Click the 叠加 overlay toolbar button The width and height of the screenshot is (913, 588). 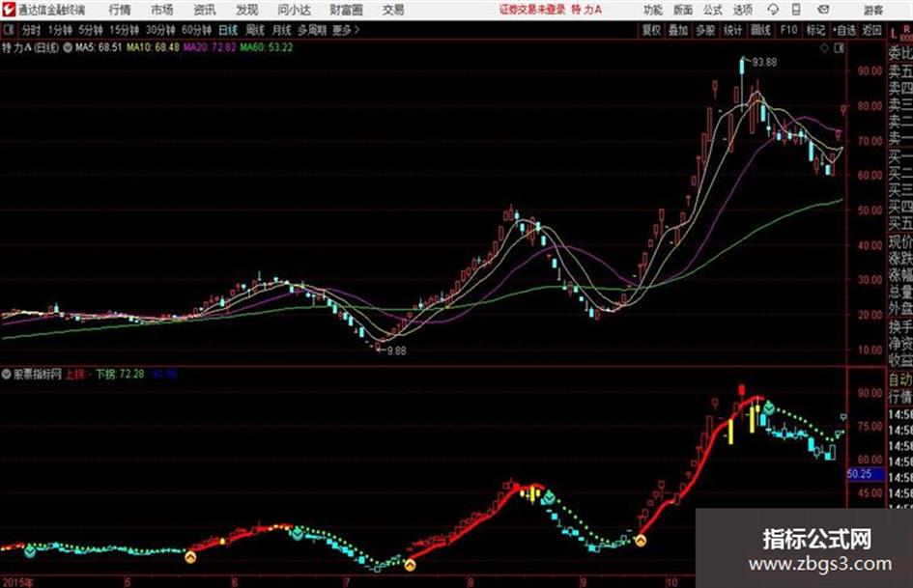tap(678, 30)
